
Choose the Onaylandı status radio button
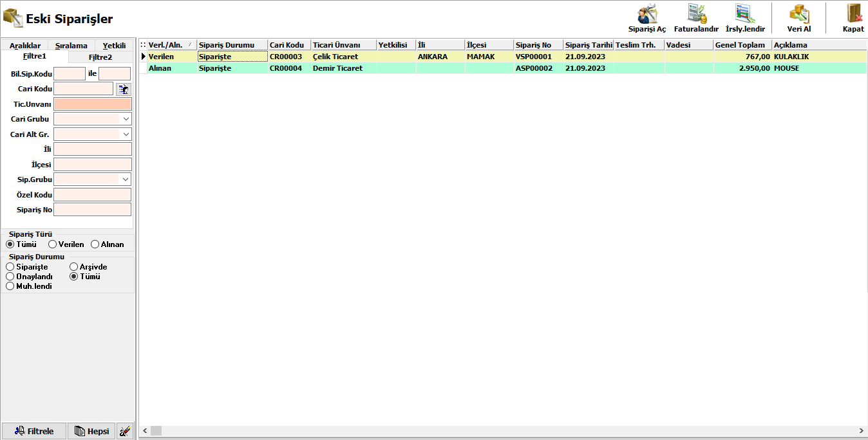point(10,277)
